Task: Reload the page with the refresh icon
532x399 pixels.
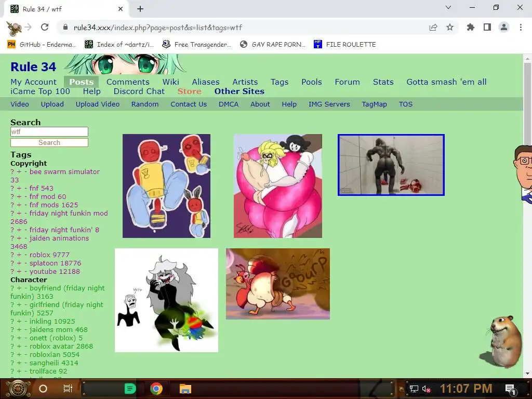Action: [45, 27]
